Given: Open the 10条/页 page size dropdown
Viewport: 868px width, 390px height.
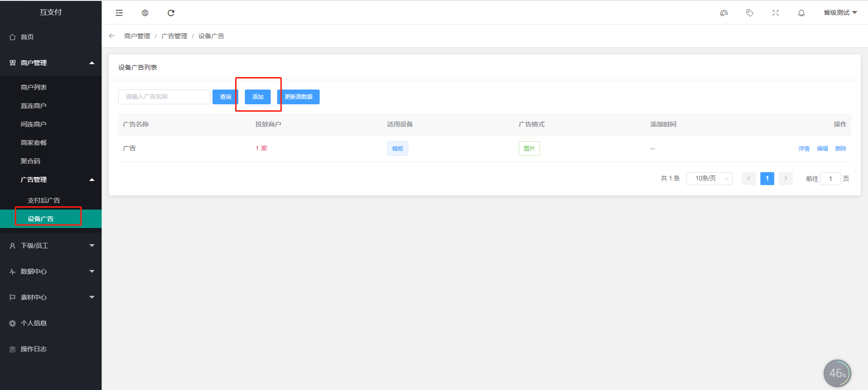Looking at the screenshot, I should click(710, 179).
